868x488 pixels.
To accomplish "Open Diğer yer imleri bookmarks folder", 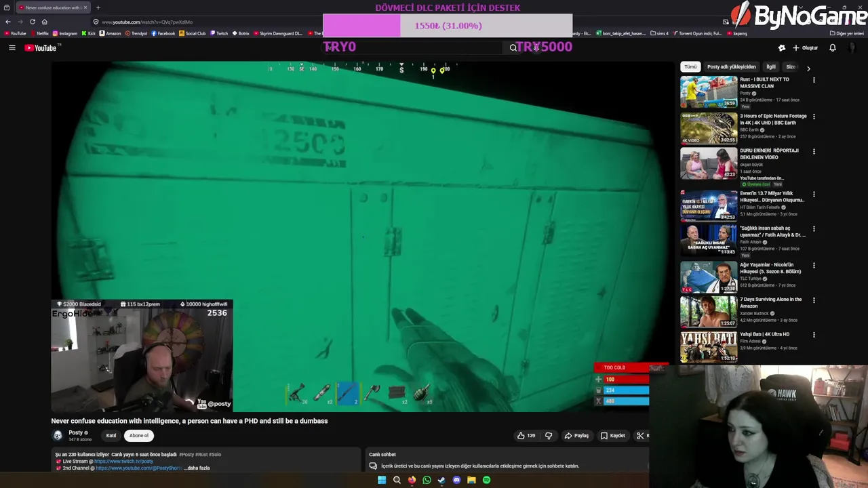I will click(x=847, y=33).
